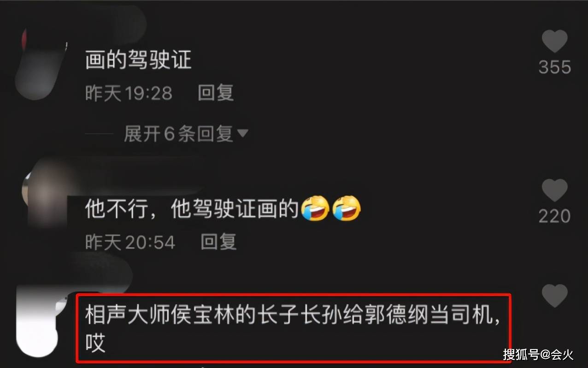Viewport: 588px width, 368px height.
Task: Click the 220 like count
Action: pos(555,216)
